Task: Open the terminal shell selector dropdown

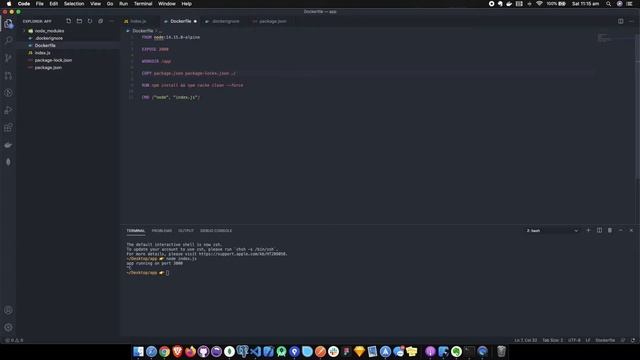Action: (x=552, y=231)
